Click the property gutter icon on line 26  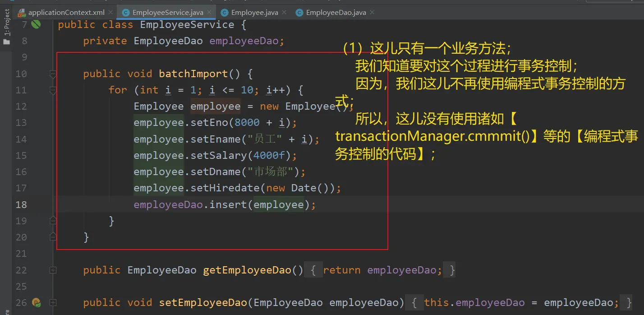click(x=36, y=302)
